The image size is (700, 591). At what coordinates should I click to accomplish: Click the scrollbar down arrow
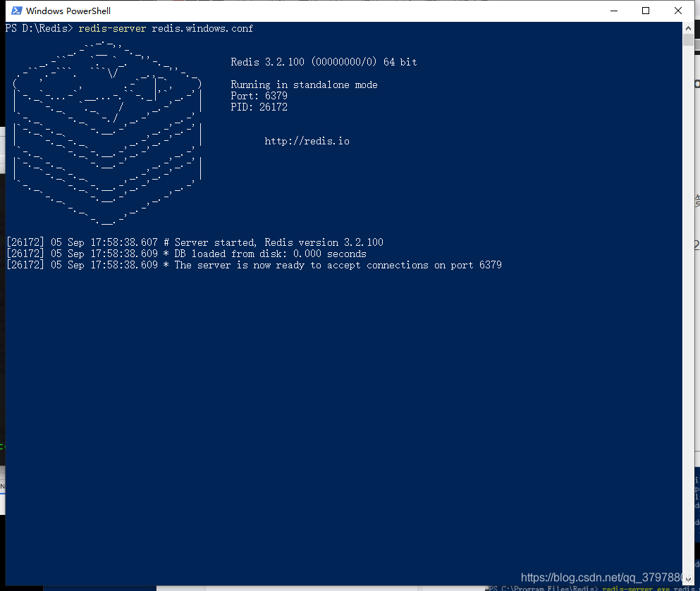(x=688, y=580)
